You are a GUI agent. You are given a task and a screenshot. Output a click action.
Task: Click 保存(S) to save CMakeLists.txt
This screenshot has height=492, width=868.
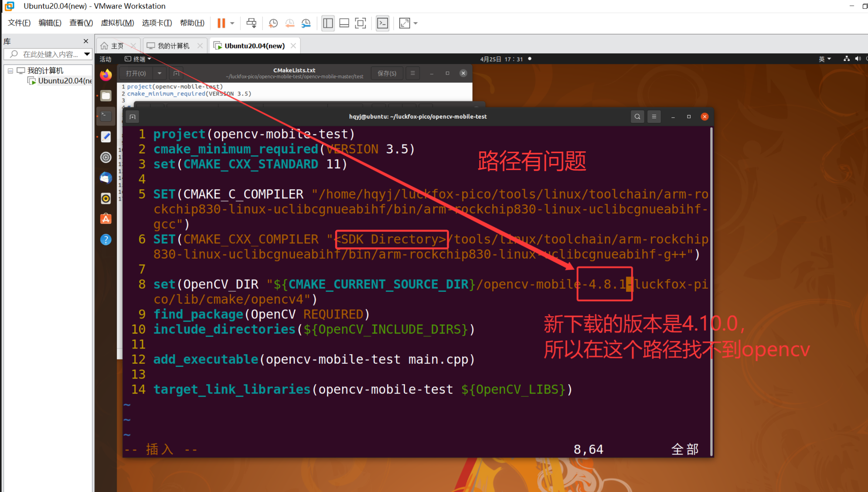(386, 73)
